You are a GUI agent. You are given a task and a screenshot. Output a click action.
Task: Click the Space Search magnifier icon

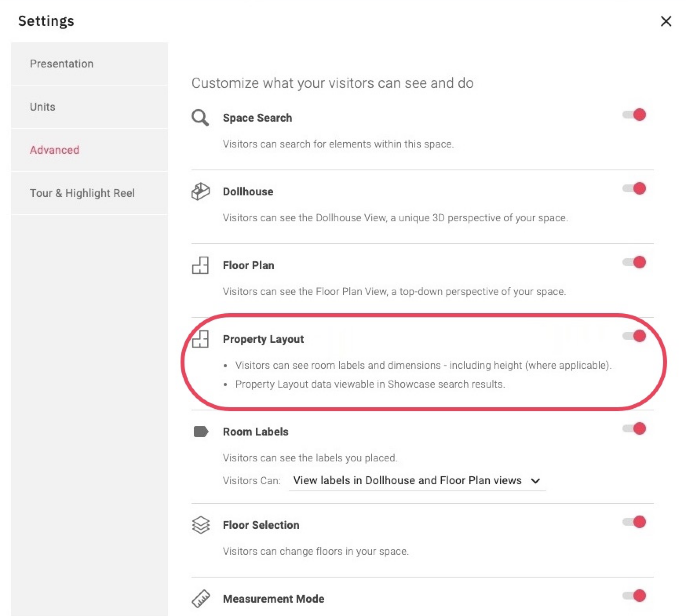coord(200,117)
